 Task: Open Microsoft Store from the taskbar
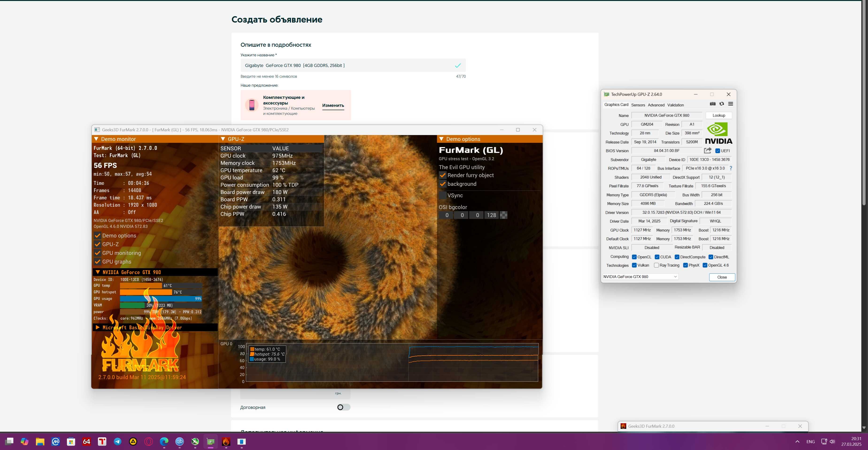(71, 441)
